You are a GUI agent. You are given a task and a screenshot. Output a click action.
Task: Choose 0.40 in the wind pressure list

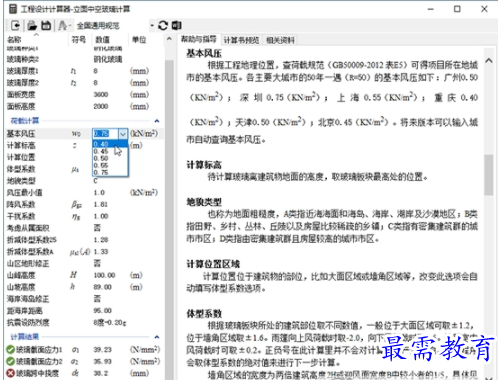click(110, 144)
